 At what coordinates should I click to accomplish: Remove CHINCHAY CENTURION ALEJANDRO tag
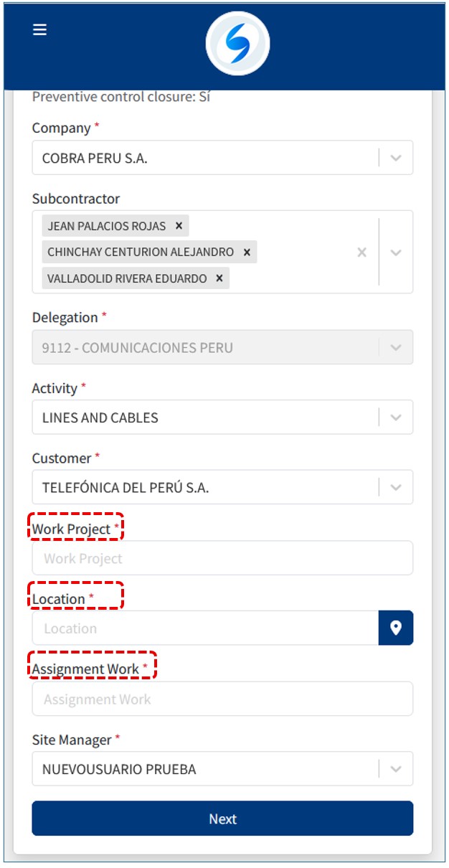pyautogui.click(x=247, y=252)
